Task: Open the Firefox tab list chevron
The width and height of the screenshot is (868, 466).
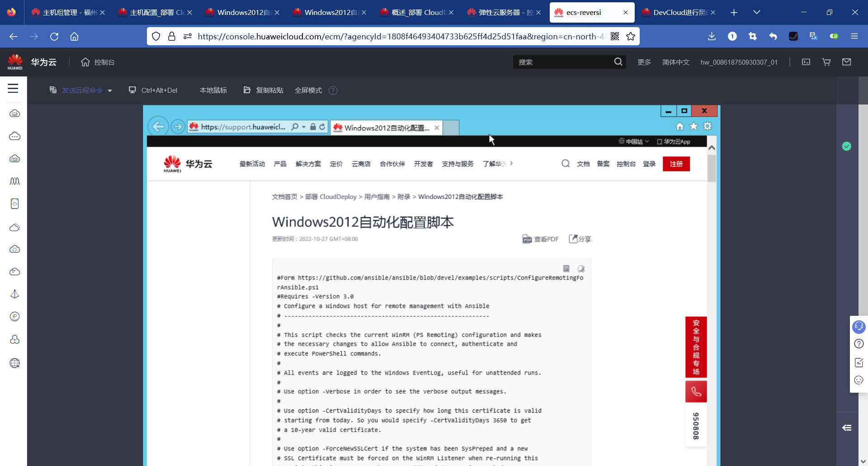Action: (757, 12)
